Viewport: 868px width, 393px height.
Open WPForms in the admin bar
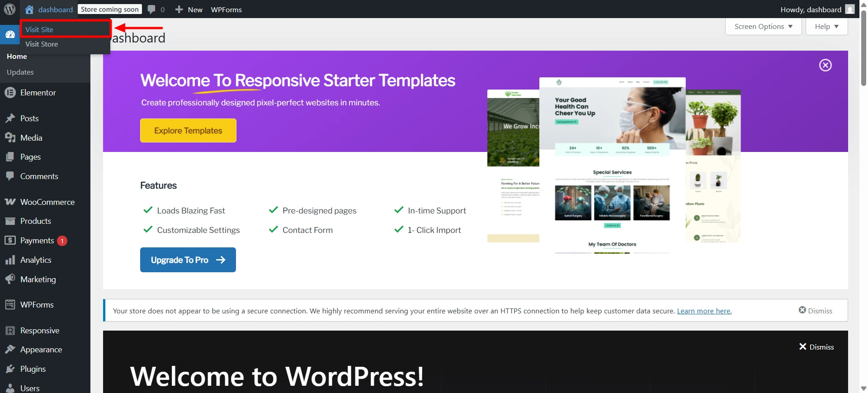coord(226,9)
